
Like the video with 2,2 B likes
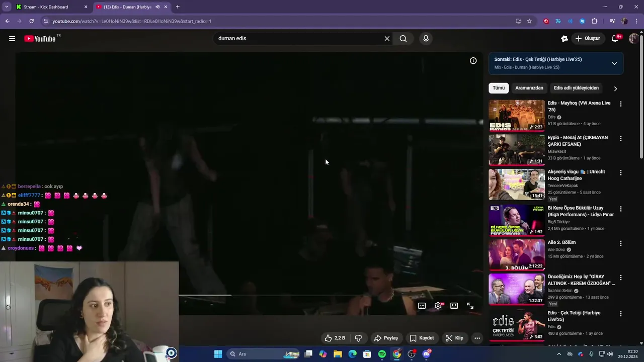335,338
